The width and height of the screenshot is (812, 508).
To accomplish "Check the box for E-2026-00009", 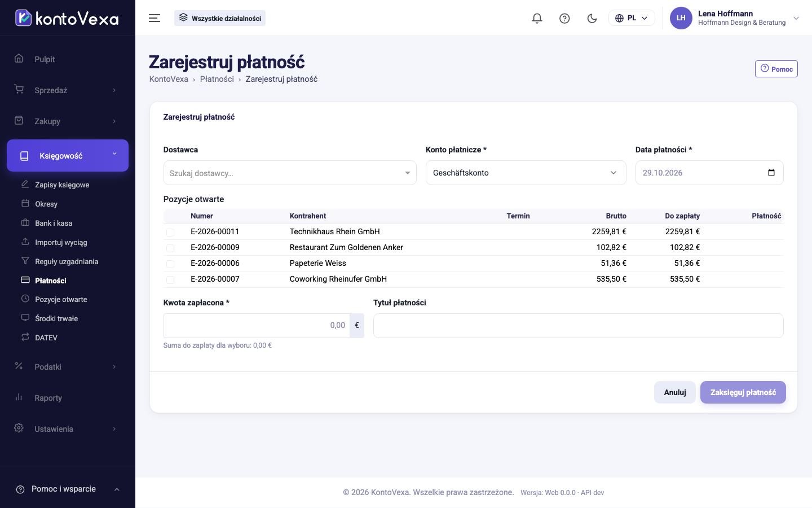I will pyautogui.click(x=170, y=248).
